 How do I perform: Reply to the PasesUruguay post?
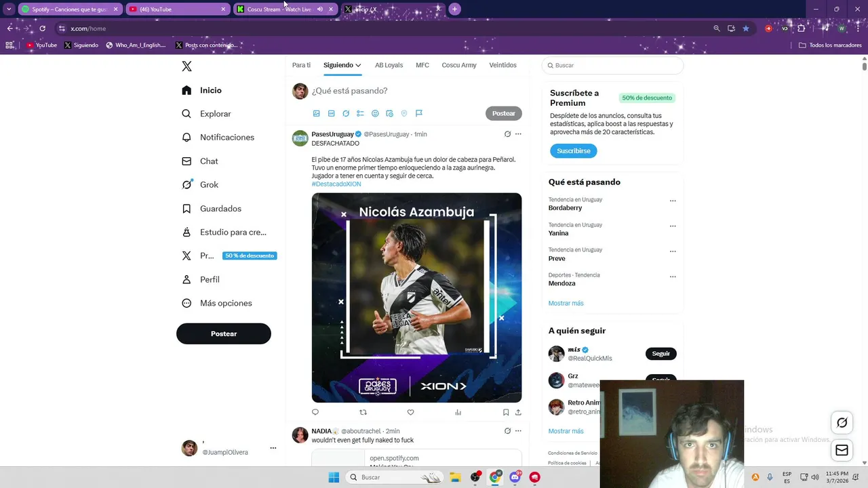tap(315, 412)
